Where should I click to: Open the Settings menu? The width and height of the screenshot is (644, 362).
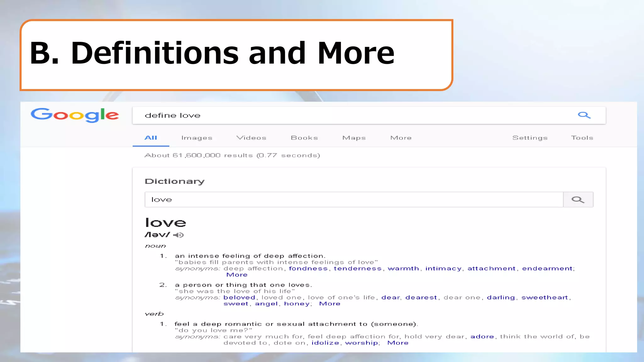530,138
